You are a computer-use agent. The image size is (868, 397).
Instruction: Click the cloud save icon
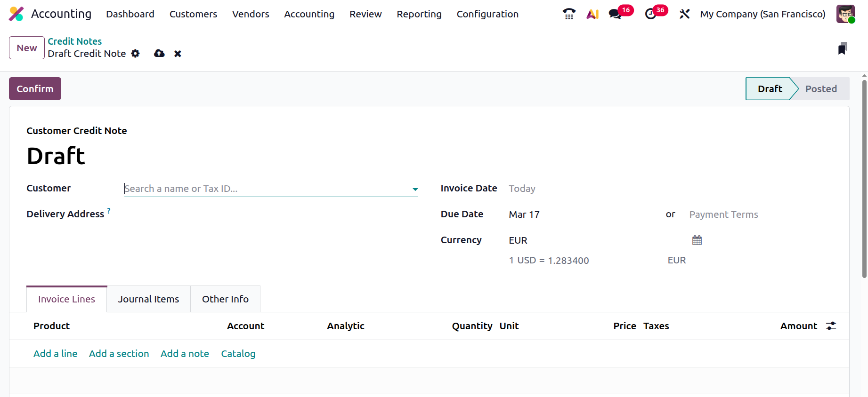(x=159, y=54)
